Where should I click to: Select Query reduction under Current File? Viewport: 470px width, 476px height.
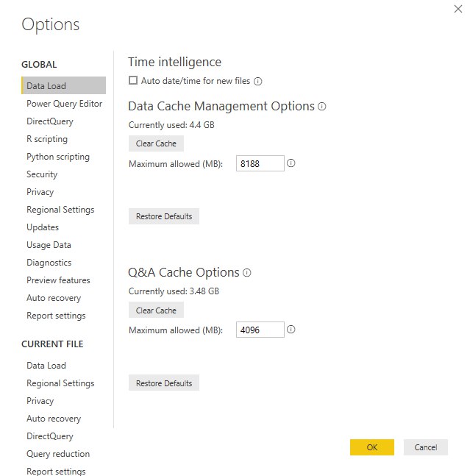tap(58, 454)
